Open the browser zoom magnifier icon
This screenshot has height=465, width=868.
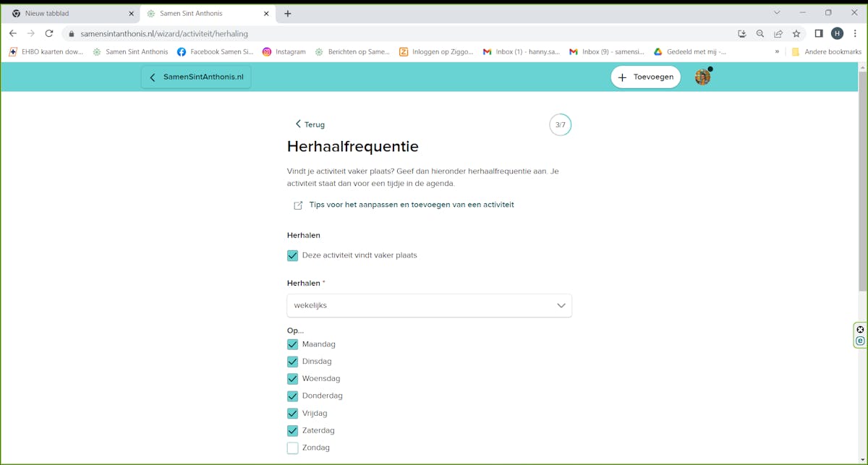click(x=760, y=33)
